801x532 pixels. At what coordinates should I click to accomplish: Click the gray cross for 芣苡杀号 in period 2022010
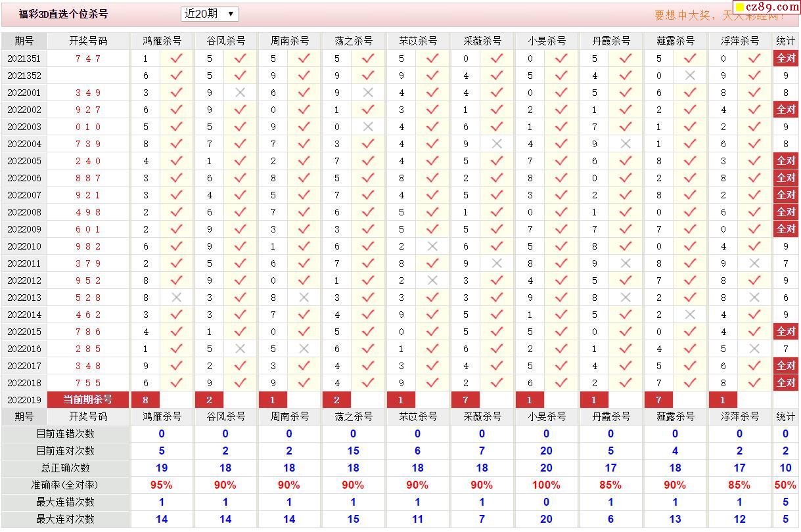click(432, 246)
